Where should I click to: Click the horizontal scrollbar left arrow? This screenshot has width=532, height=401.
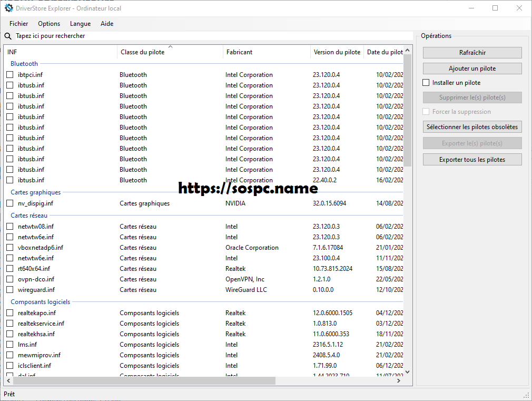pos(9,380)
